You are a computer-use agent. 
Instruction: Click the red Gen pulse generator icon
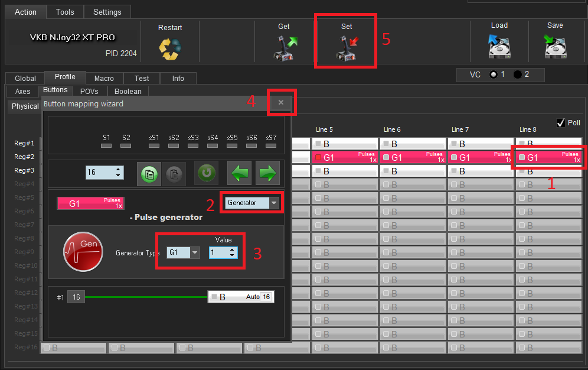[83, 252]
